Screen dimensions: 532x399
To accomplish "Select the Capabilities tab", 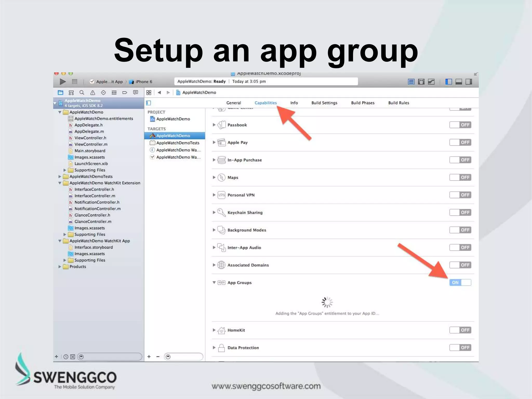I will pyautogui.click(x=265, y=103).
